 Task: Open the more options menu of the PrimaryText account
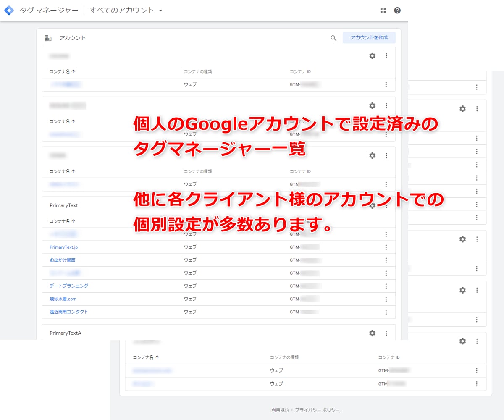tap(386, 205)
